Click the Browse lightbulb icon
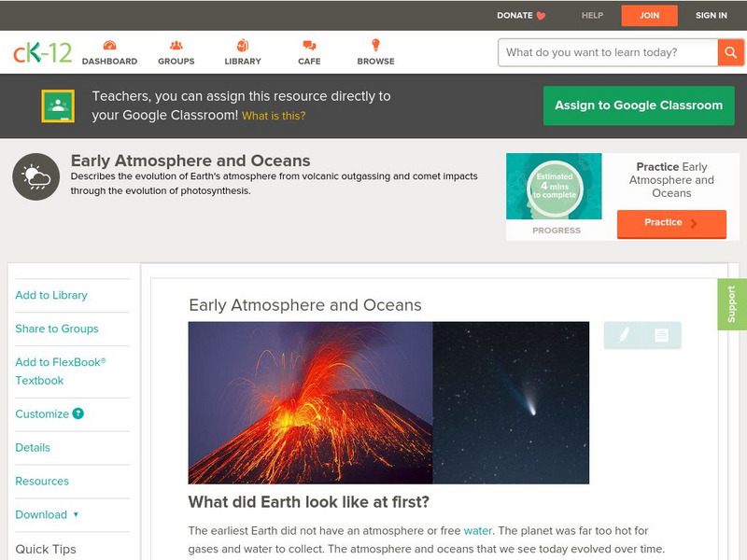747x560 pixels. pyautogui.click(x=374, y=44)
